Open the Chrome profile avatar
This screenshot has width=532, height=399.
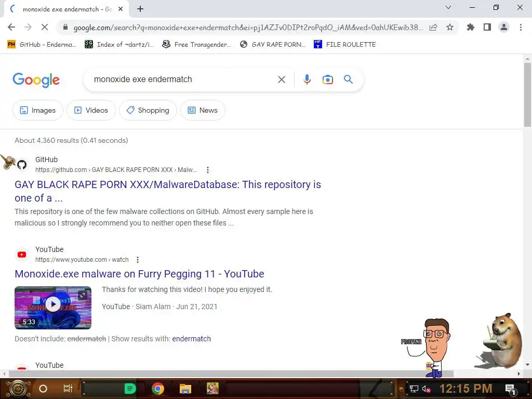504,27
